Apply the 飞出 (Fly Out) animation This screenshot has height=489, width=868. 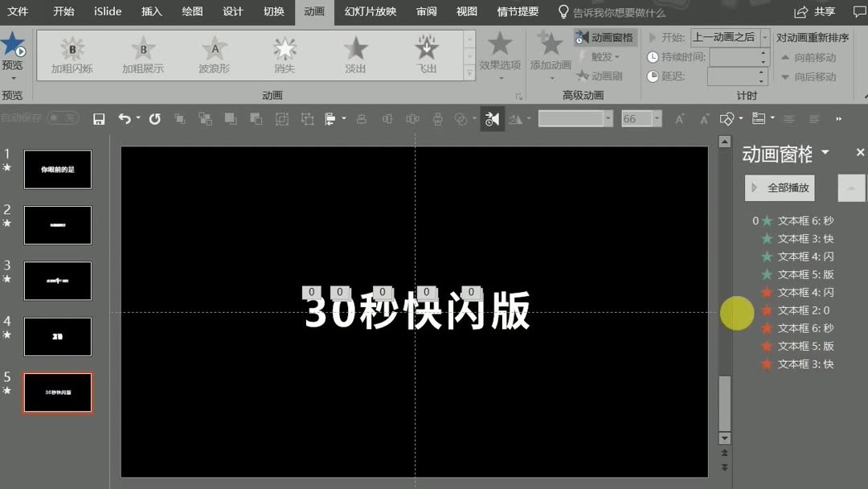click(426, 54)
